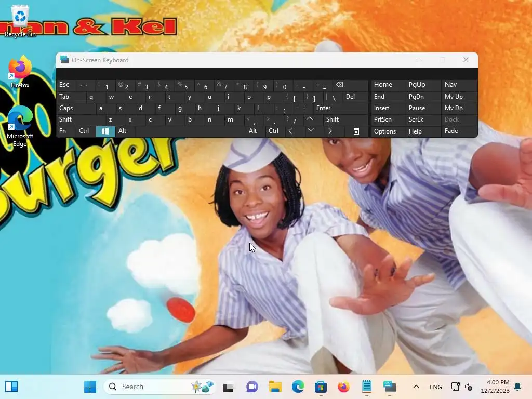Open File Explorer from taskbar
The height and width of the screenshot is (399, 532).
point(275,387)
